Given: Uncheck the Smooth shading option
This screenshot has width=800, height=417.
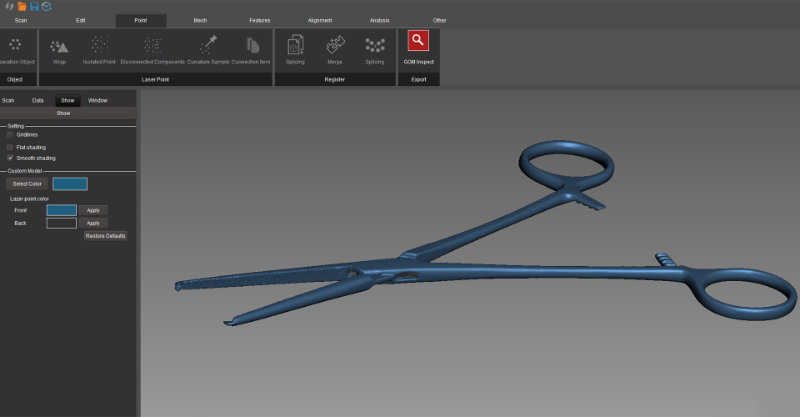Looking at the screenshot, I should tap(10, 158).
